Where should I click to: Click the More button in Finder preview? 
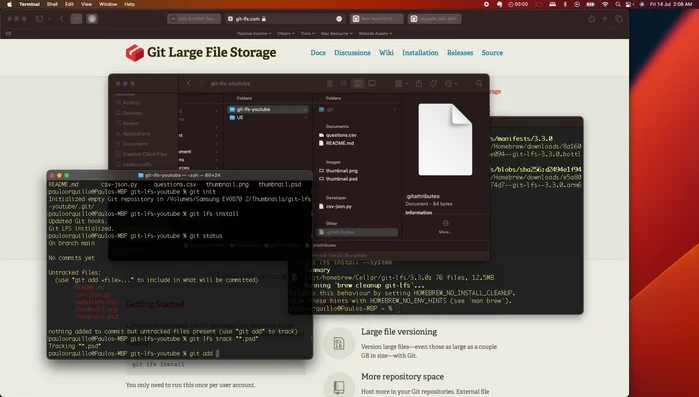(x=445, y=226)
